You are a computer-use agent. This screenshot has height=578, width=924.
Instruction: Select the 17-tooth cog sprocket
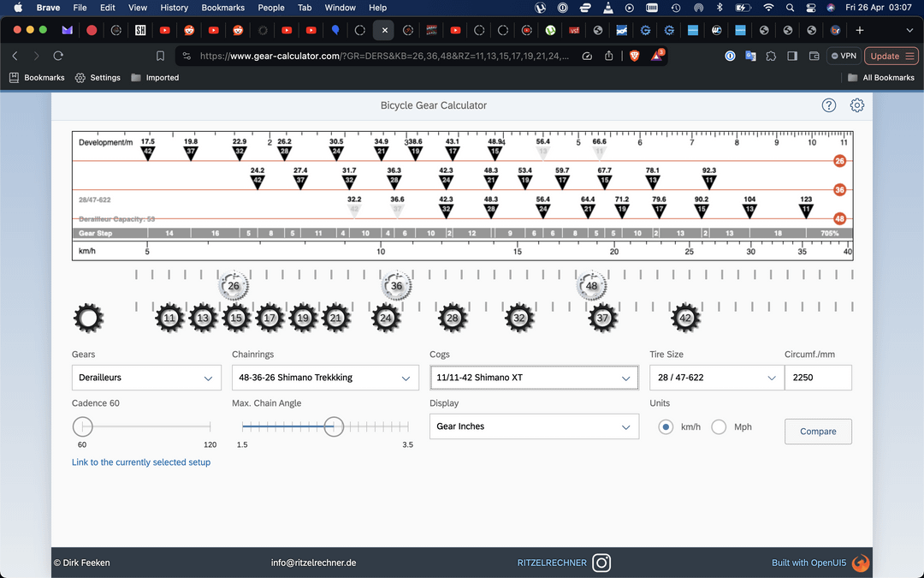pos(269,318)
